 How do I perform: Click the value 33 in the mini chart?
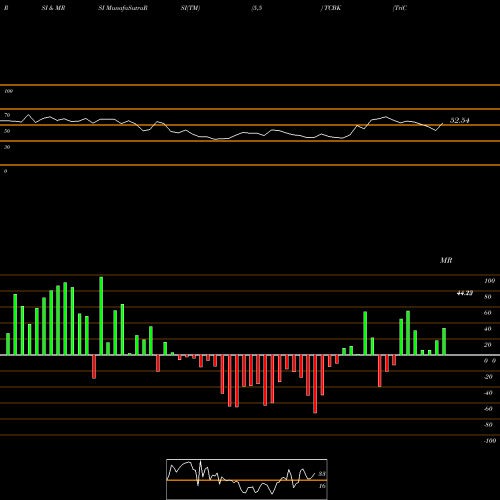(322, 474)
